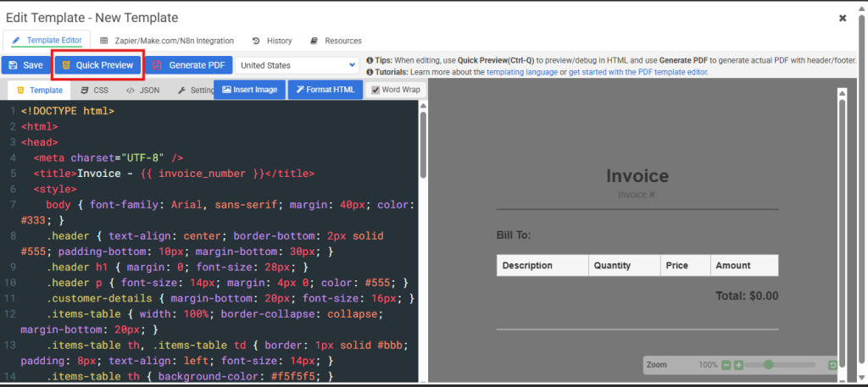Image resolution: width=868 pixels, height=387 pixels.
Task: Click the zoom out minus button
Action: (x=726, y=365)
